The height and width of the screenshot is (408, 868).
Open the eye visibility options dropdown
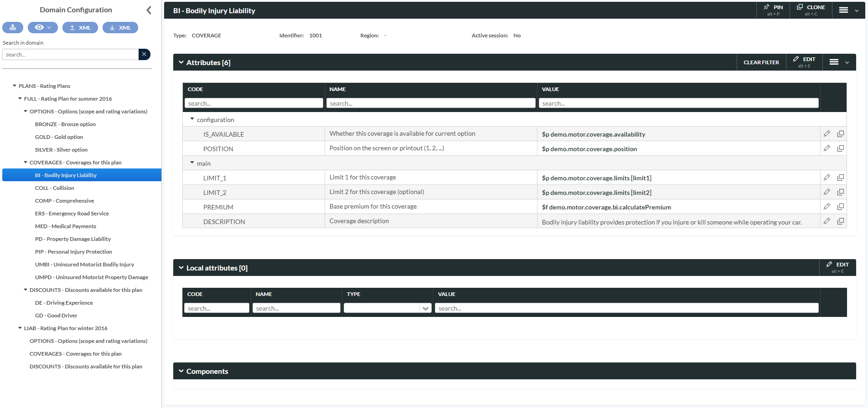43,28
